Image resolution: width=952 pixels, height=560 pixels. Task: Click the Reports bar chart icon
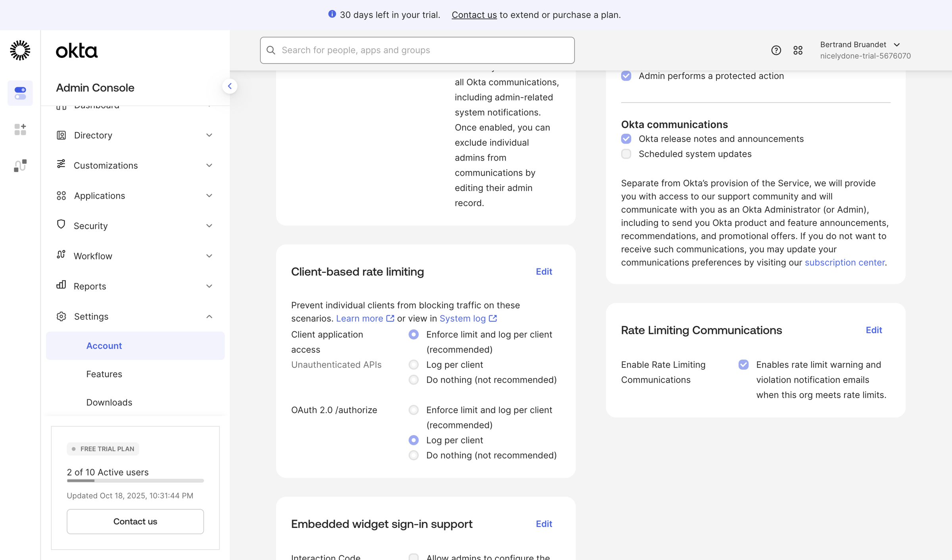pyautogui.click(x=61, y=285)
